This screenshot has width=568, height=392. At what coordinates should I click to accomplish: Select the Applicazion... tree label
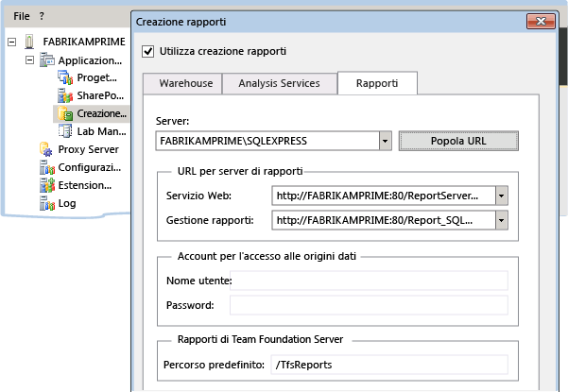(x=90, y=60)
